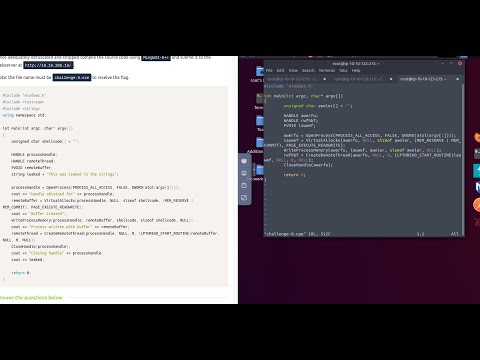Click the terminal window title bar text
Image resolution: width=480 pixels, height=360 pixels.
click(x=356, y=63)
